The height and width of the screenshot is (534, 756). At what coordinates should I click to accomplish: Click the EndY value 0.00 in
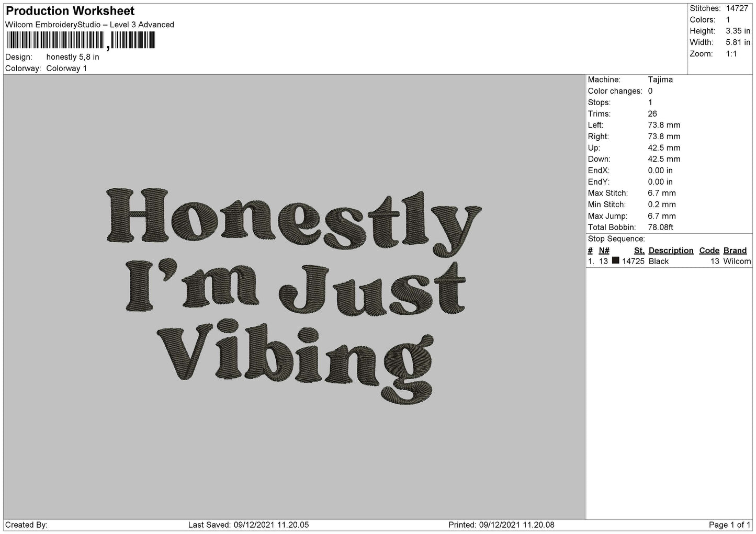(660, 182)
